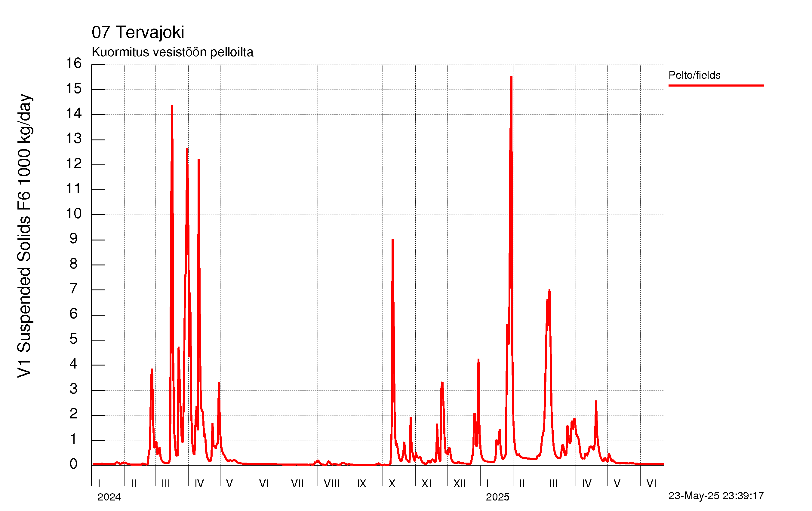Screen dimensions: 812x511
Task: Click the 2025 month label "VI"
Action: click(x=651, y=484)
